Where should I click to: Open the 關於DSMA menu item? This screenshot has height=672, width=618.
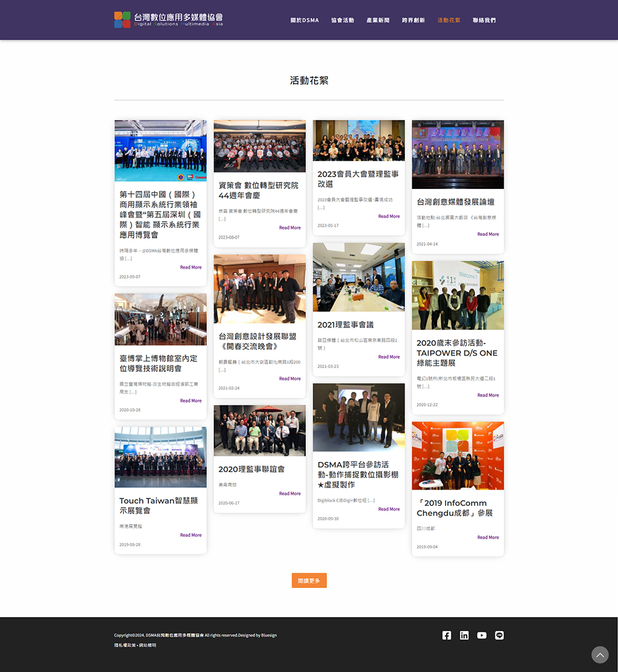click(x=305, y=20)
